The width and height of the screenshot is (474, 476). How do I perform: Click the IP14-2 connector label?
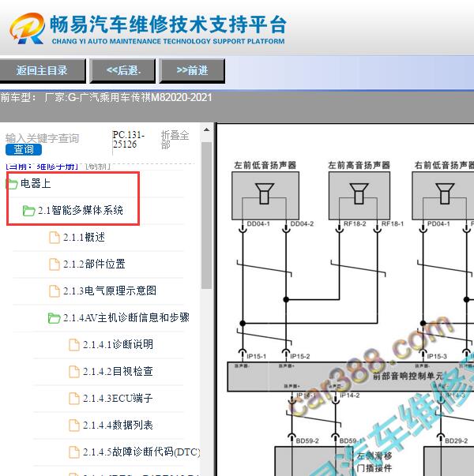pos(350,395)
